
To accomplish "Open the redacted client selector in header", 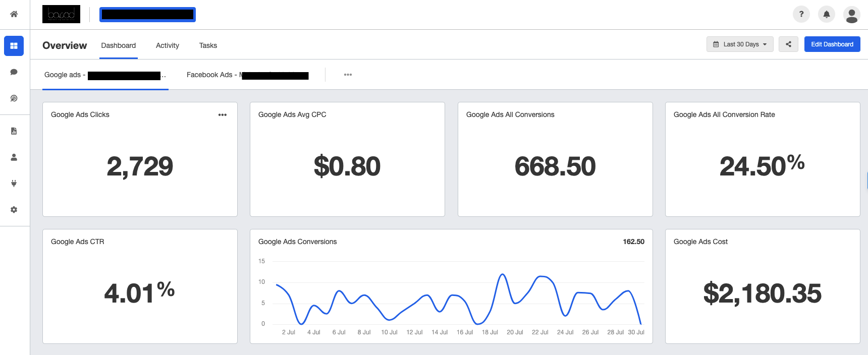I will pyautogui.click(x=147, y=15).
